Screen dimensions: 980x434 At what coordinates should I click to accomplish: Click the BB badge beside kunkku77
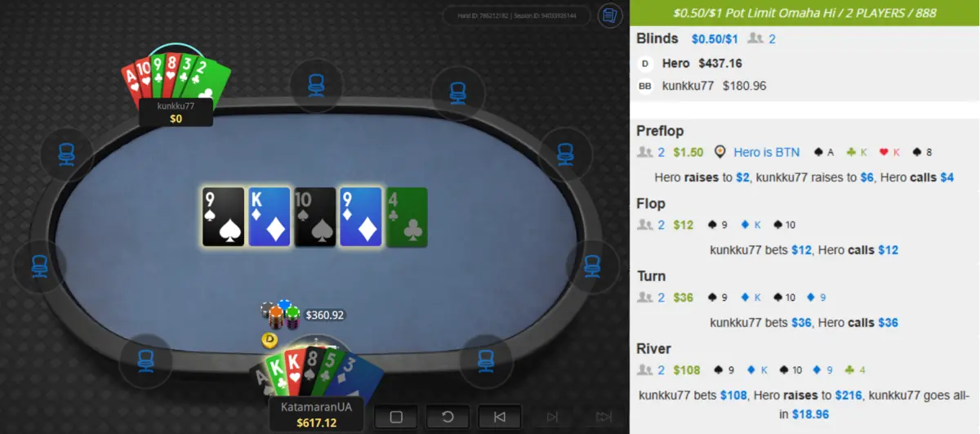[x=645, y=86]
